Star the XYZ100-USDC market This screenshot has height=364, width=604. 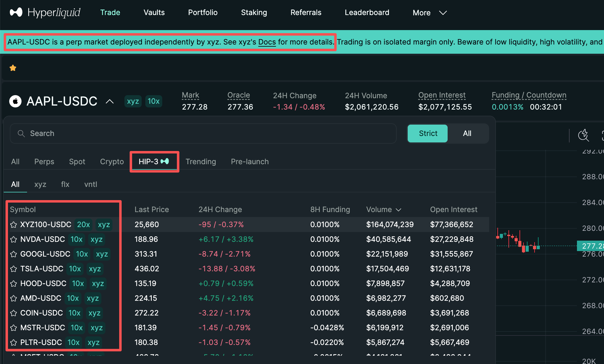tap(14, 225)
